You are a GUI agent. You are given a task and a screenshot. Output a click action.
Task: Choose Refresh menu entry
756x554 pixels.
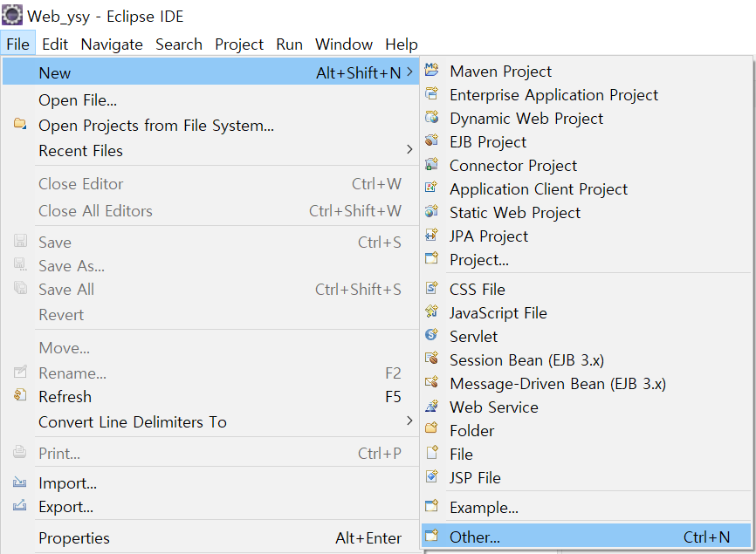click(x=211, y=396)
